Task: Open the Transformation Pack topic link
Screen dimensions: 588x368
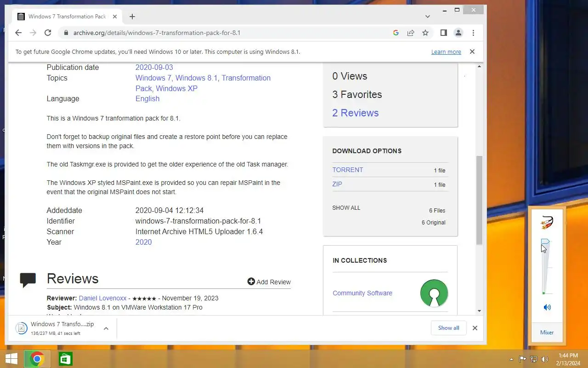Action: tap(203, 83)
